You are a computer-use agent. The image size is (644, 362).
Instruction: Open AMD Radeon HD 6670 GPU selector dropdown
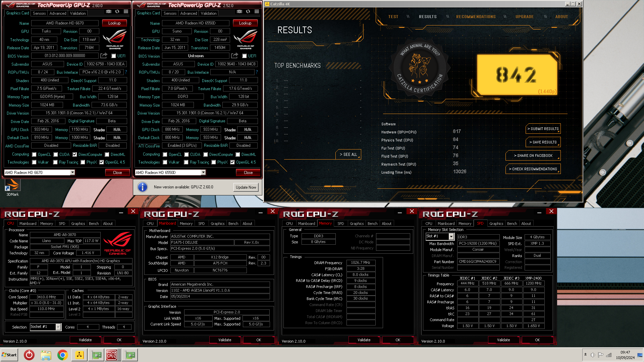click(x=72, y=172)
